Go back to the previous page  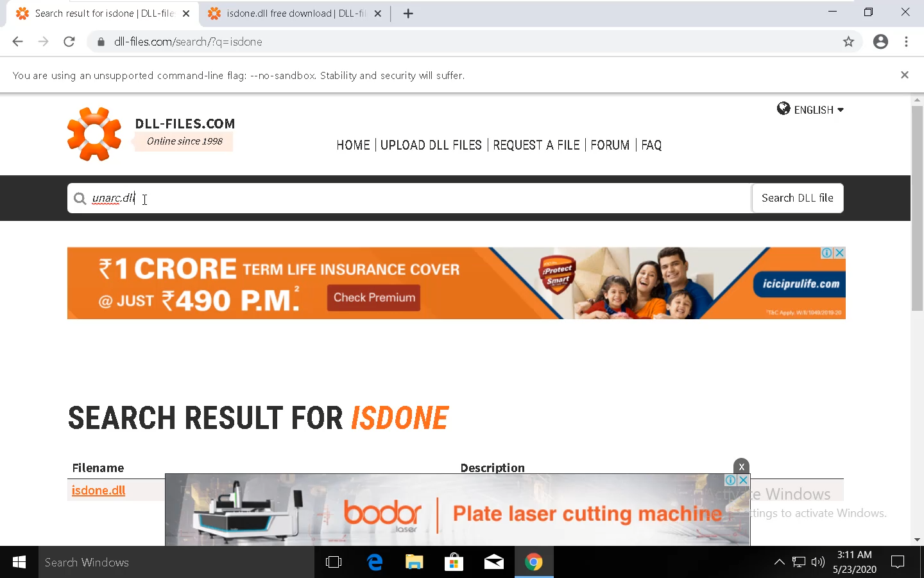(x=17, y=42)
